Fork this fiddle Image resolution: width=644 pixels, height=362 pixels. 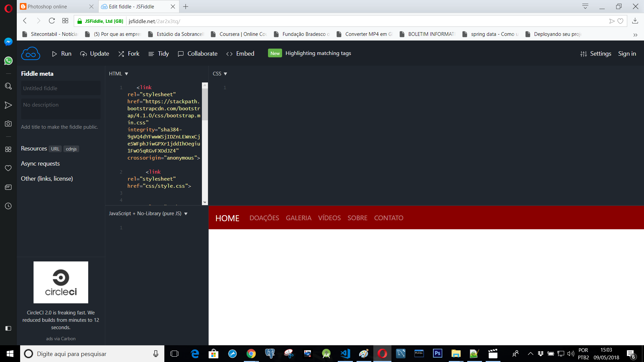tap(129, 54)
